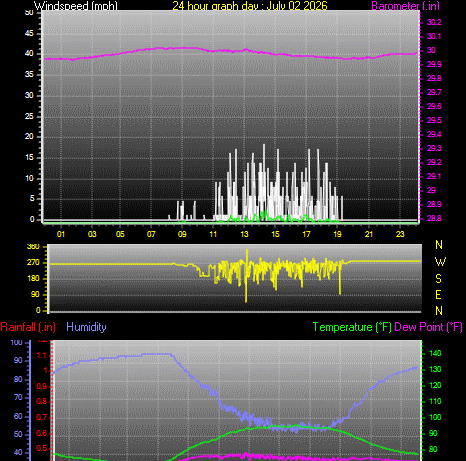The image size is (466, 461).
Task: Click the Windspeed (mph) title label
Action: pos(76,6)
